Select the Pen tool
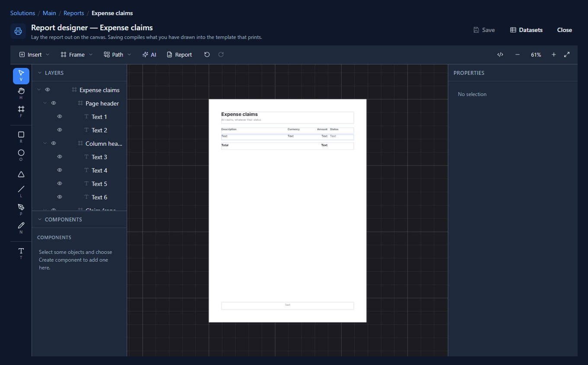This screenshot has width=588, height=365. [x=21, y=210]
